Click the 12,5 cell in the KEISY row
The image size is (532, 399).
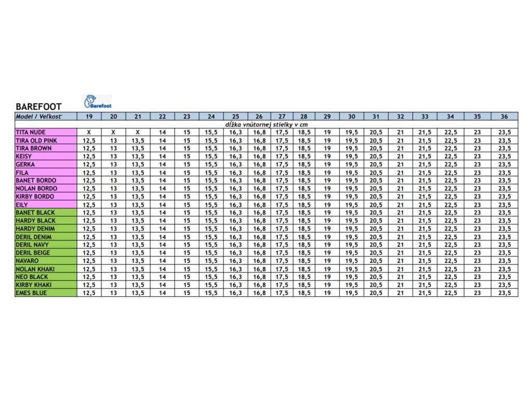(x=89, y=156)
